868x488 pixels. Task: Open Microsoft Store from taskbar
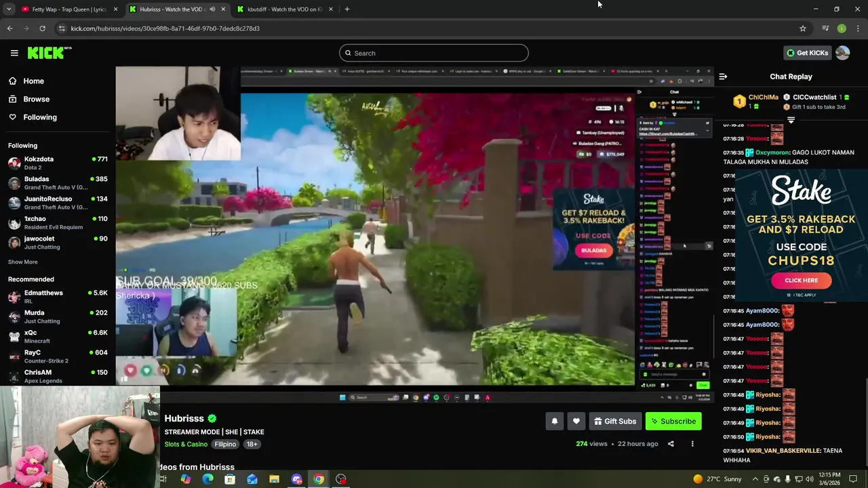230,479
